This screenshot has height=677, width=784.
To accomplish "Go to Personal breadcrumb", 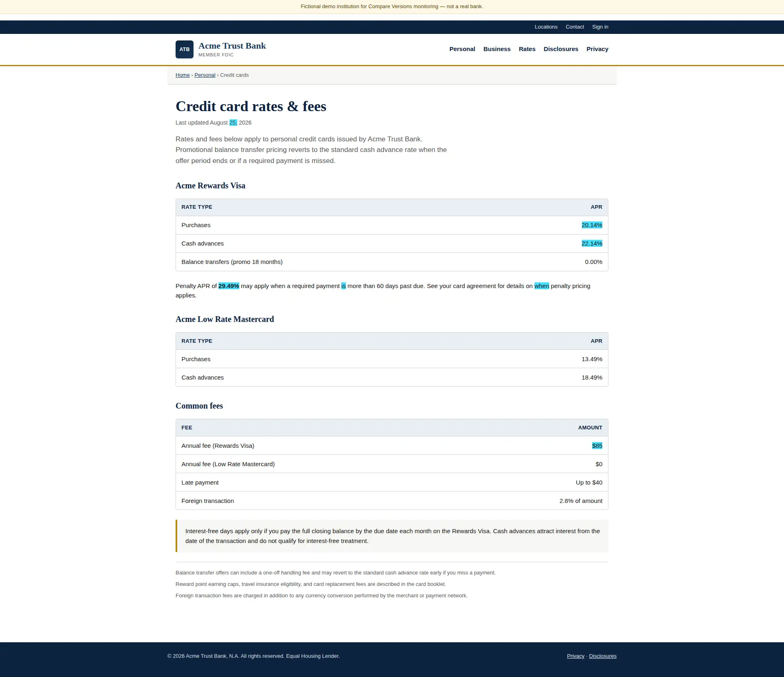I will [205, 75].
